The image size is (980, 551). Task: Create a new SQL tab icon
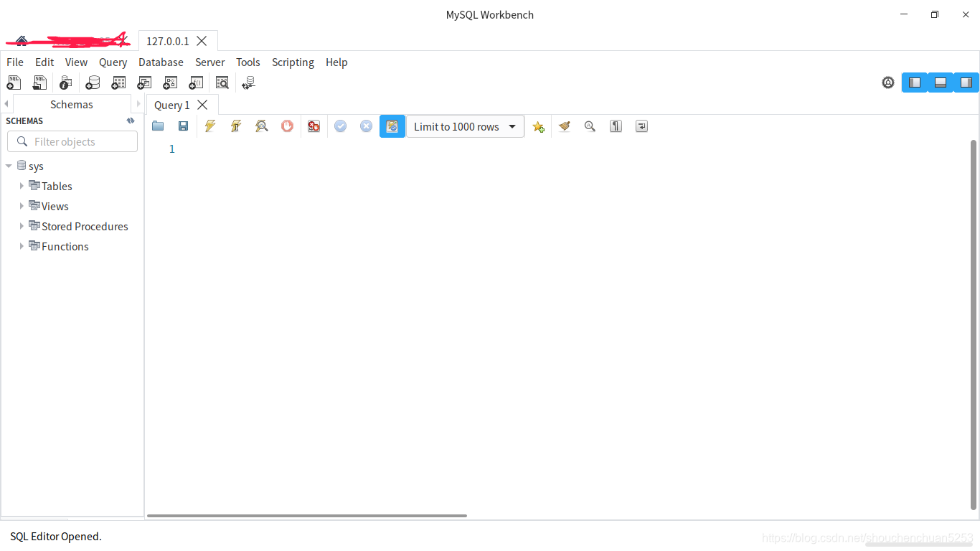tap(14, 83)
